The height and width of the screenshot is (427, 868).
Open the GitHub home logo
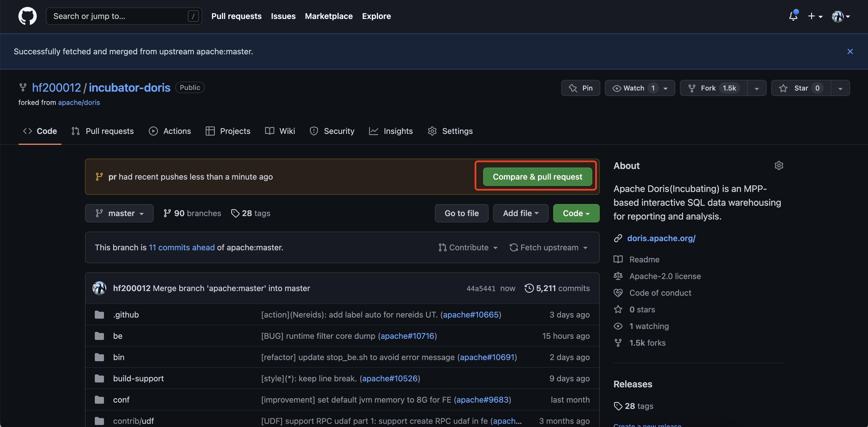click(27, 16)
